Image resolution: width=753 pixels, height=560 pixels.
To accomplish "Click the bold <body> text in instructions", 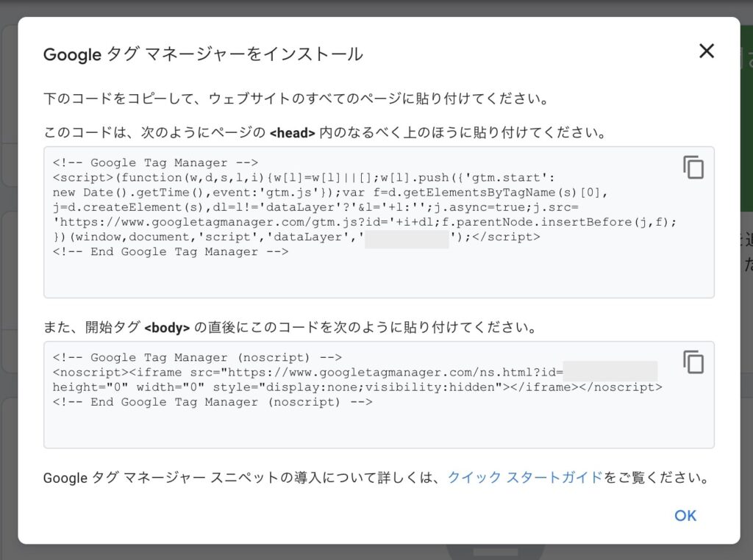I will 167,328.
